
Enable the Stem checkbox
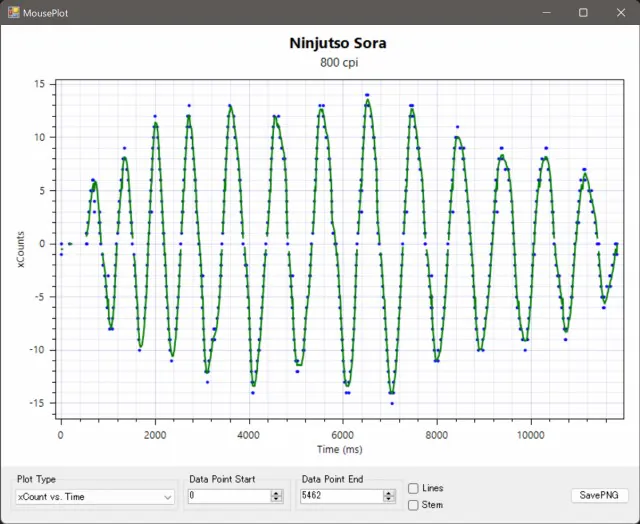pyautogui.click(x=414, y=505)
